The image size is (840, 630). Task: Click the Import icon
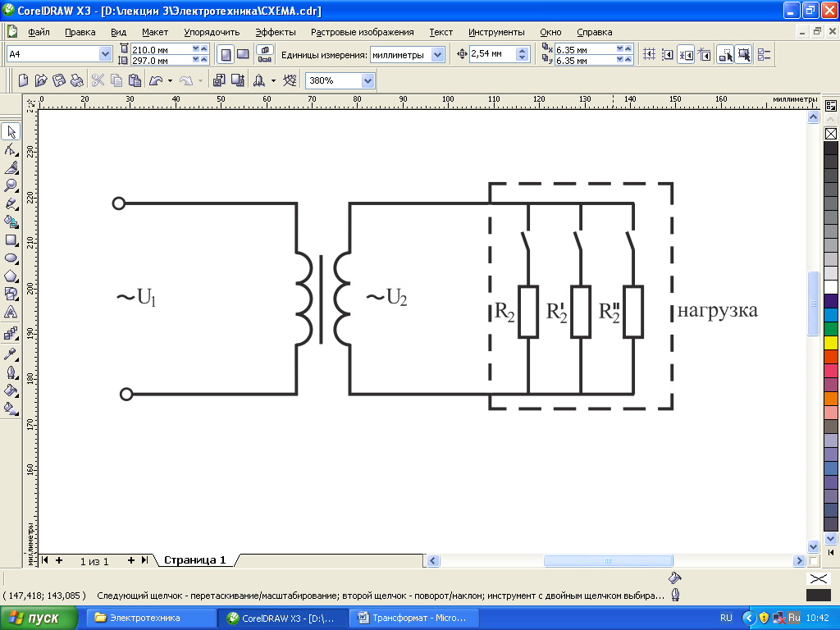pos(218,80)
